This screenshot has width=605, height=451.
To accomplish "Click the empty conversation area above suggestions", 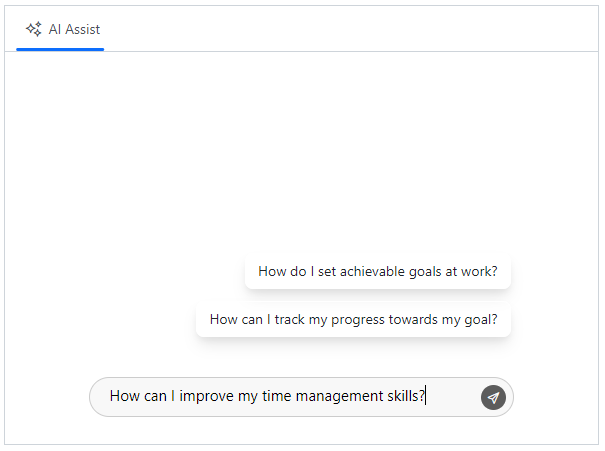I will pos(300,150).
